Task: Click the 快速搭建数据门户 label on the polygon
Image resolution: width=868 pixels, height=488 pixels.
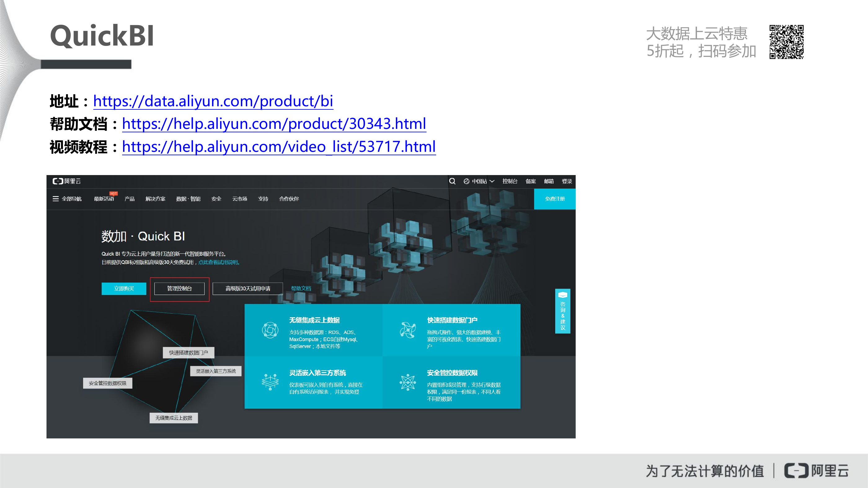Action: click(x=188, y=353)
